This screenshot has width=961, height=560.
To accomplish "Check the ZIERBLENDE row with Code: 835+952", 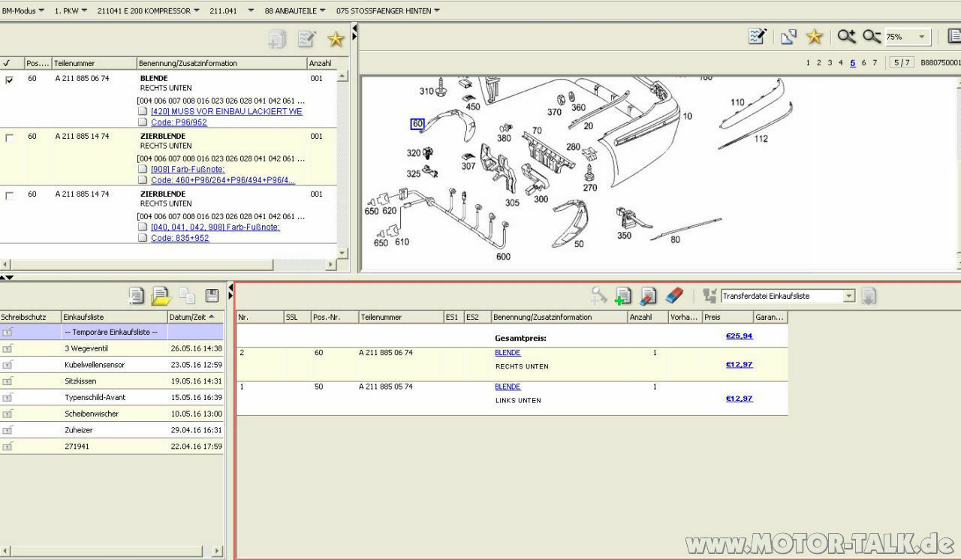I will coord(10,196).
